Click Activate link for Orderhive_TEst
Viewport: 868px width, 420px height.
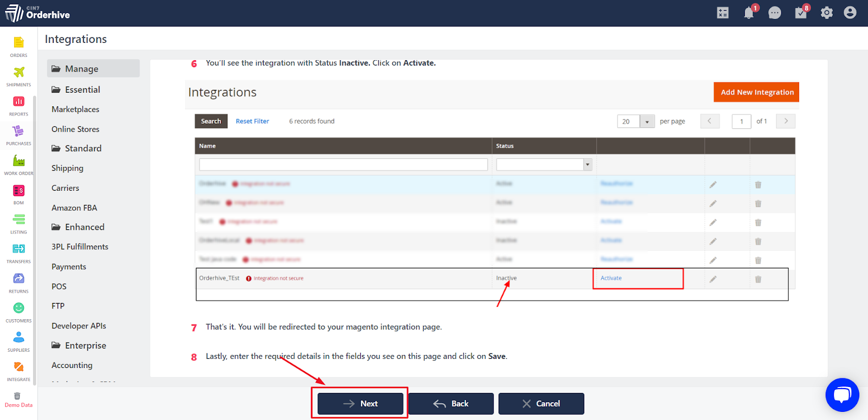[611, 278]
